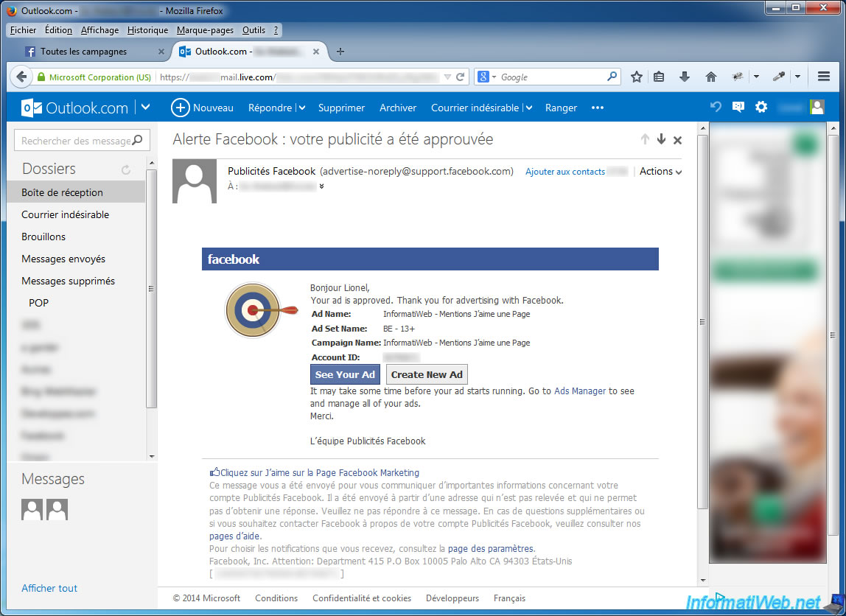Click the See Your Ad button
Image resolution: width=846 pixels, height=616 pixels.
click(345, 374)
